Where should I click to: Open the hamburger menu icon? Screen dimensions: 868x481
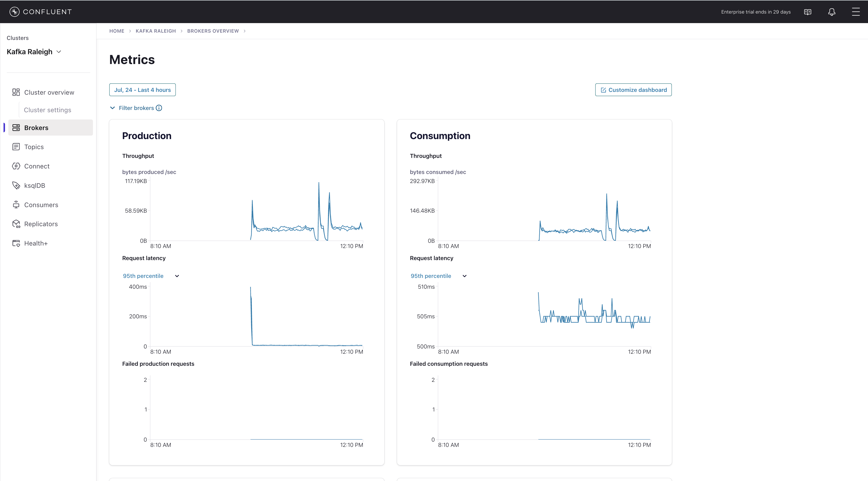tap(855, 12)
